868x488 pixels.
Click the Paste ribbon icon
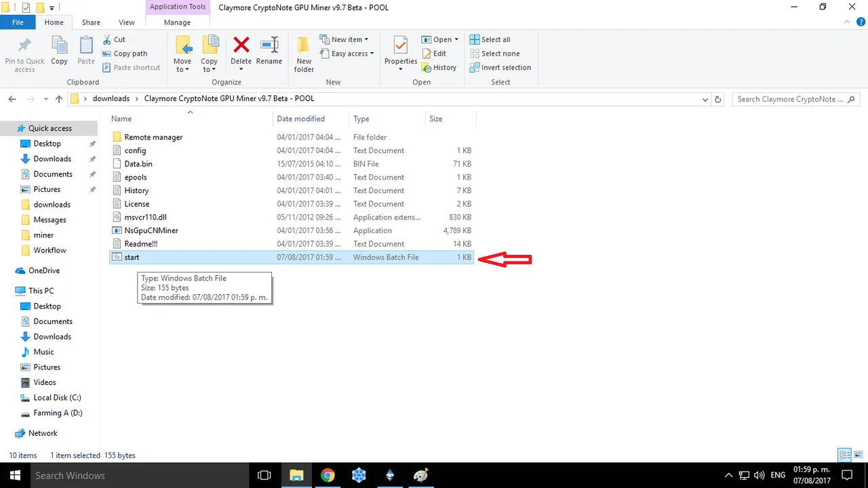(x=86, y=45)
